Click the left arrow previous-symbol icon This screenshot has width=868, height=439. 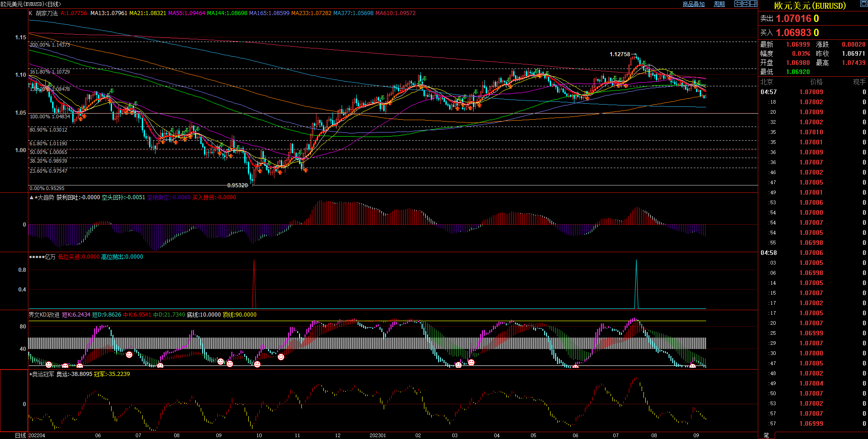click(738, 4)
